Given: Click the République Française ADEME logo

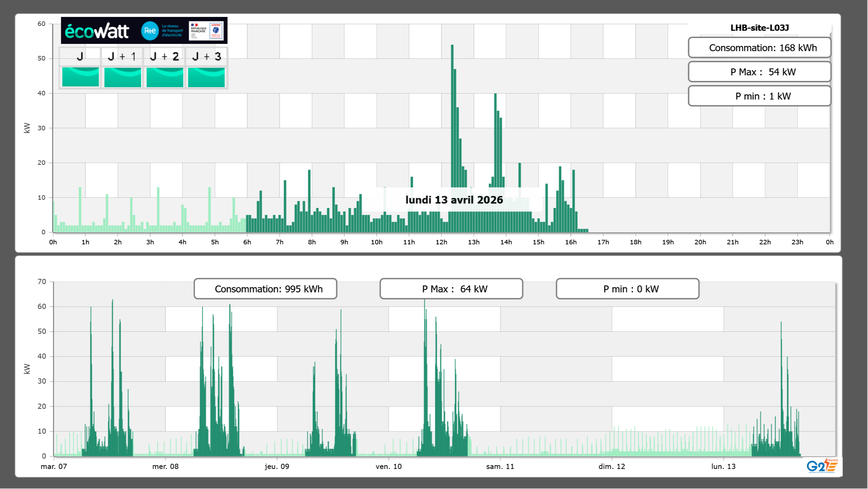Looking at the screenshot, I should click(x=206, y=31).
